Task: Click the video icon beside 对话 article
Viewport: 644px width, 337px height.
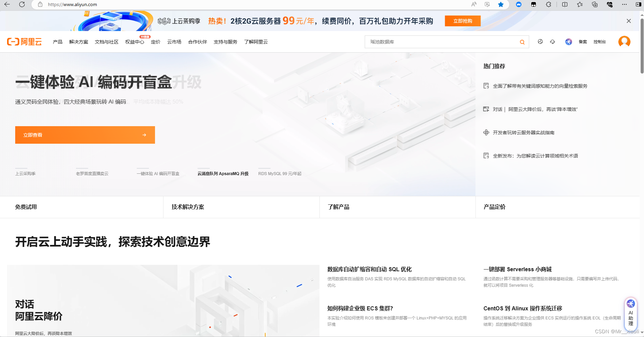Action: point(486,109)
